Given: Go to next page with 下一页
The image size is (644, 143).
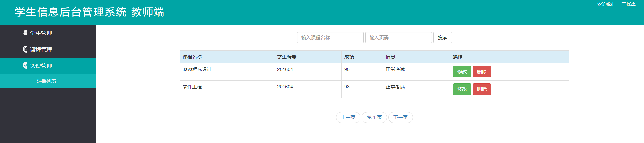Looking at the screenshot, I should [401, 117].
